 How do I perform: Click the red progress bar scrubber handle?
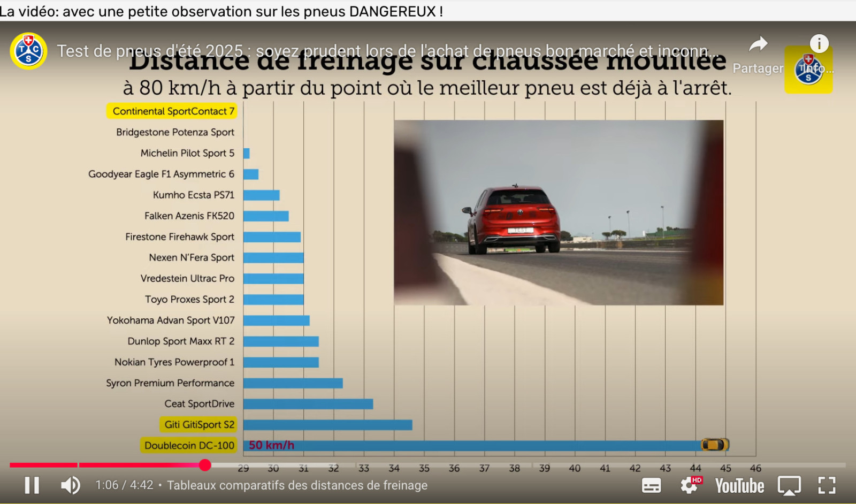[x=205, y=465]
